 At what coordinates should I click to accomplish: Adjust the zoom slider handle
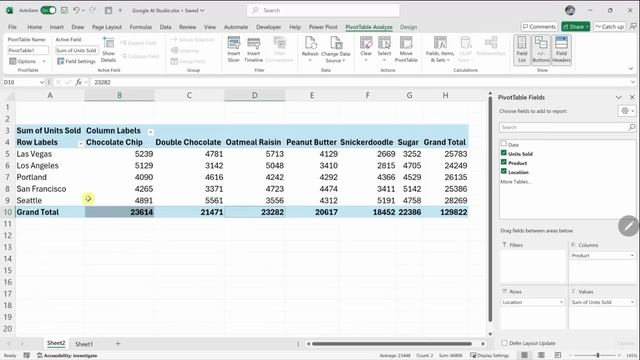[x=598, y=356]
